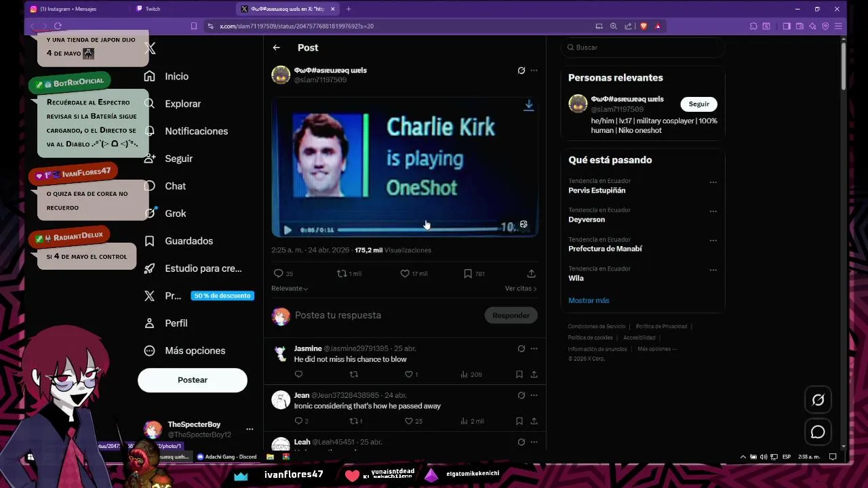Open the Brave wallet icon
Screen dimensions: 868x488
(800, 26)
